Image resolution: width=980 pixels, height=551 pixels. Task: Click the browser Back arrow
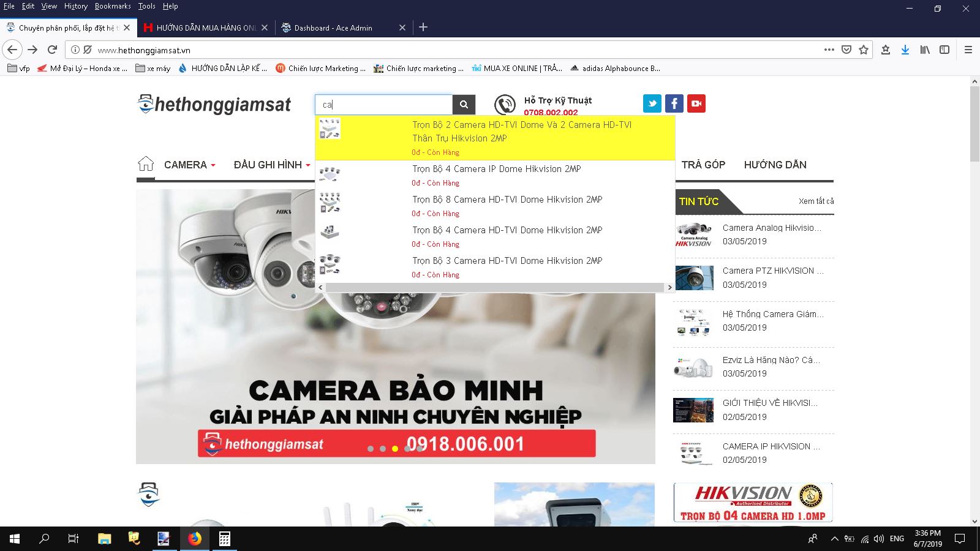12,50
